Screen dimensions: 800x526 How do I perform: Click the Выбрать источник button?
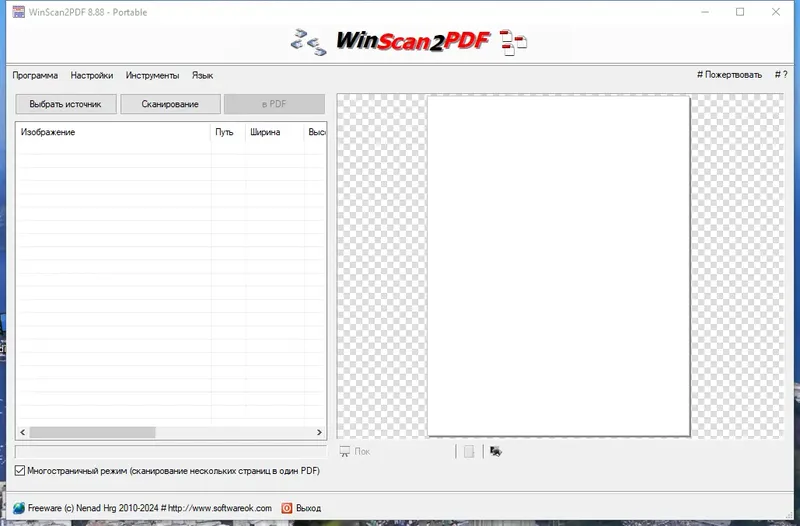coord(66,104)
